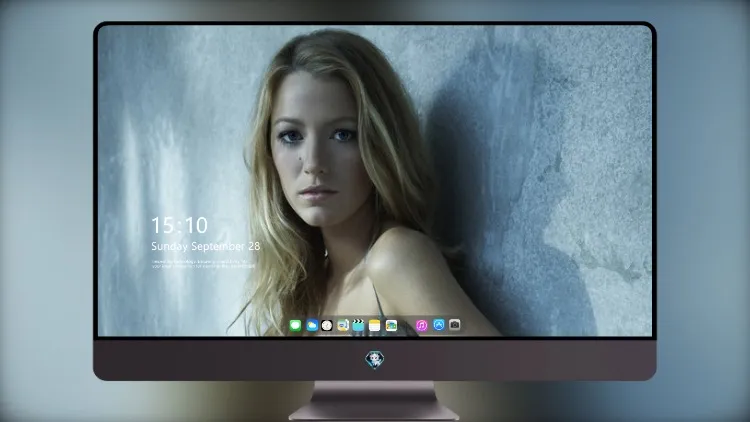
Task: Click the 'Sunday September 28' date text
Action: (x=206, y=246)
